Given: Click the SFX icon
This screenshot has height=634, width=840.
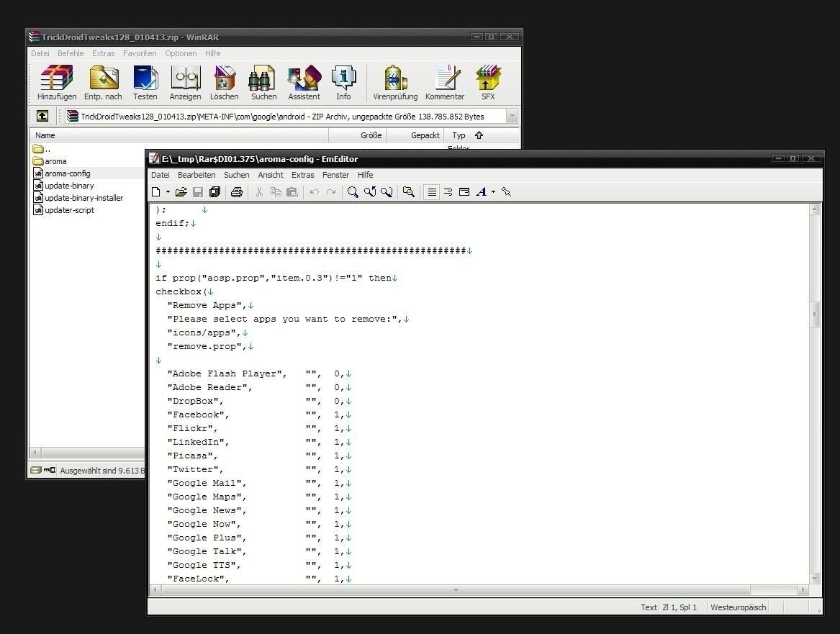Looking at the screenshot, I should (488, 83).
